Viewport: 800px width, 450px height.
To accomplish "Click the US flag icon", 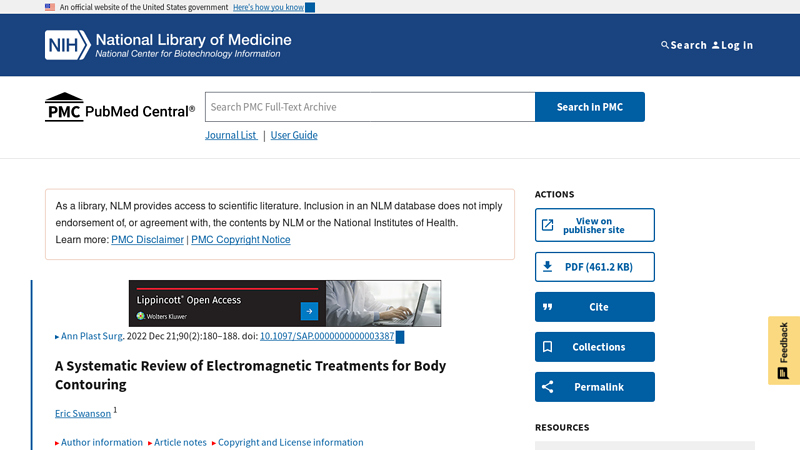I will [49, 7].
